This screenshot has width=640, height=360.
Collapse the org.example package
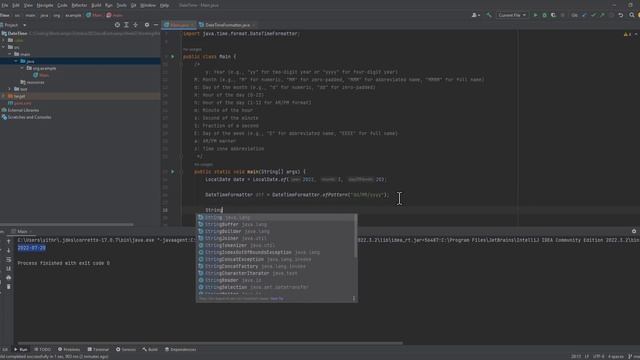[22, 68]
